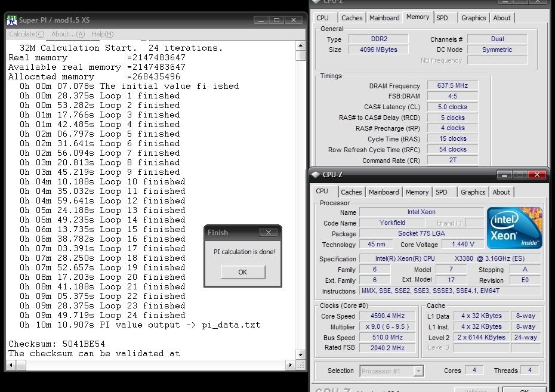Image resolution: width=555 pixels, height=392 pixels.
Task: Click the DDR2 memory type value
Action: tap(379, 39)
